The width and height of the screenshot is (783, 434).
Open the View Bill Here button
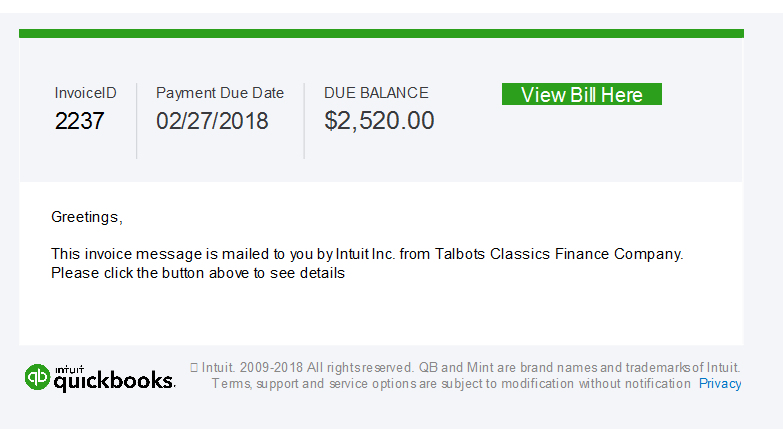(582, 94)
